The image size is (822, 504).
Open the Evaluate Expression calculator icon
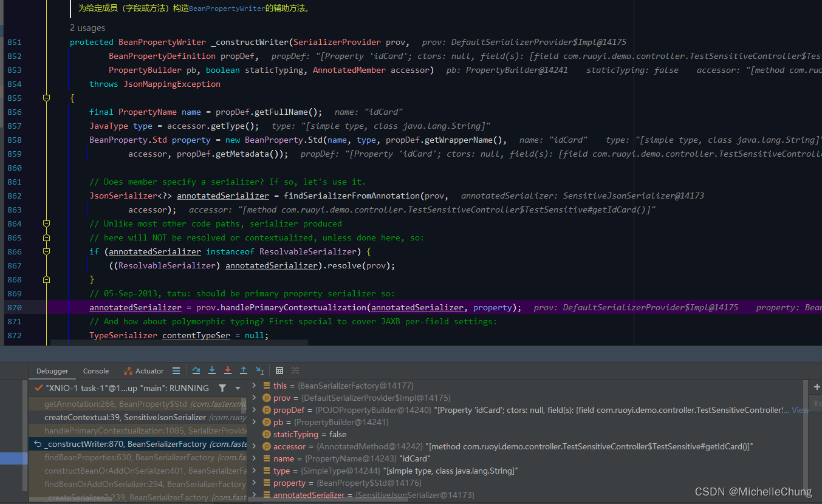(x=279, y=370)
